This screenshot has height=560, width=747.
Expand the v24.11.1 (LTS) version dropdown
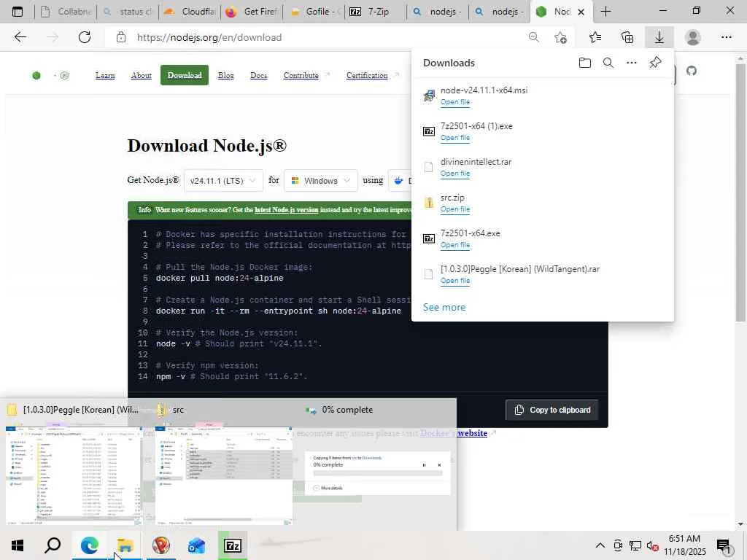tap(223, 181)
